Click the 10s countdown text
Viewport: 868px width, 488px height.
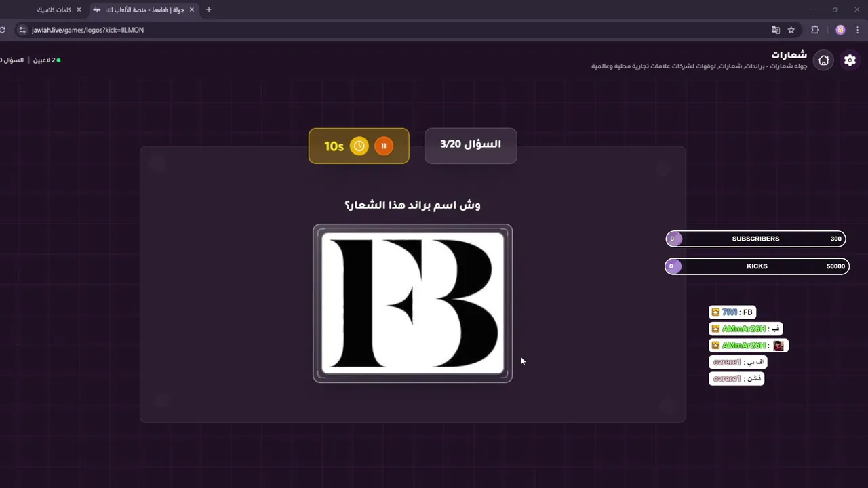point(334,146)
